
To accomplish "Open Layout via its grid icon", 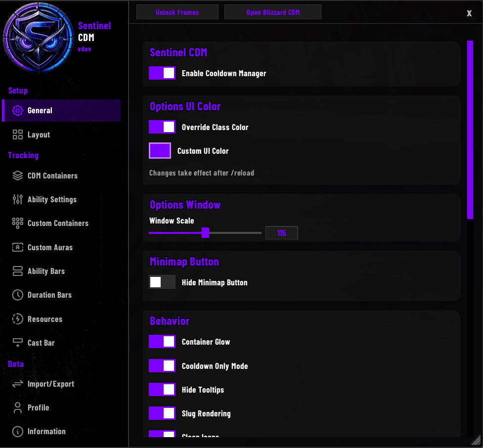I will pyautogui.click(x=18, y=134).
